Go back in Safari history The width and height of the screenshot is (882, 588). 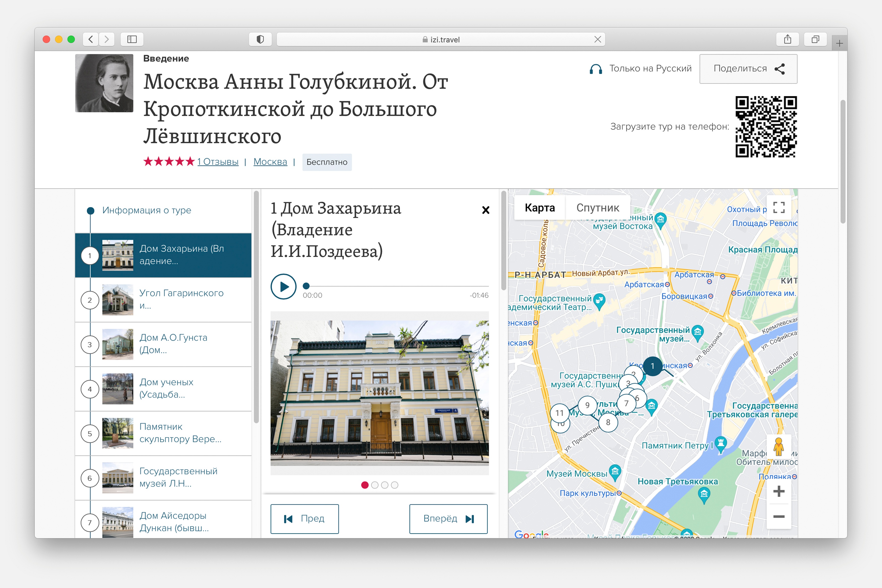click(91, 39)
